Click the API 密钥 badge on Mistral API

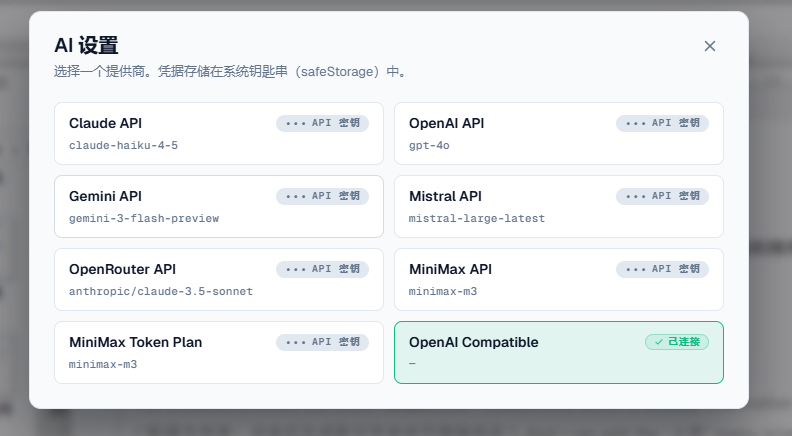pos(662,196)
